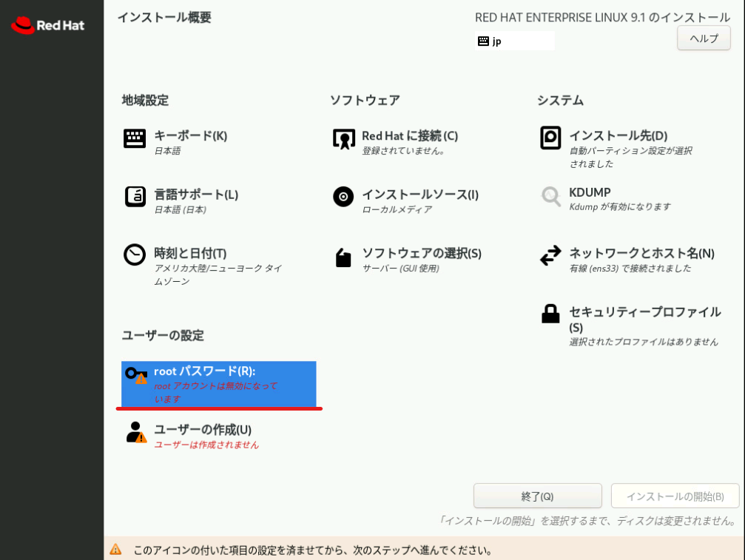Click the padlock icon for セキュリティープロファイル

pyautogui.click(x=550, y=314)
